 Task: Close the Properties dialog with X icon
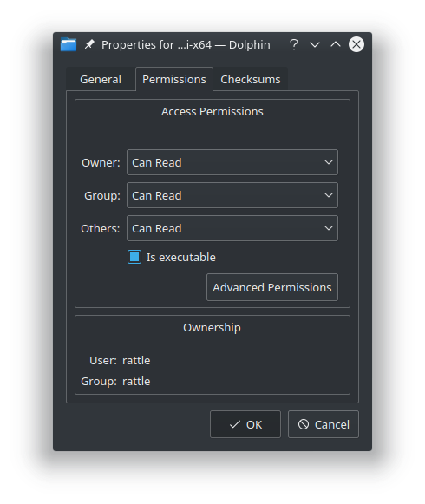[356, 44]
